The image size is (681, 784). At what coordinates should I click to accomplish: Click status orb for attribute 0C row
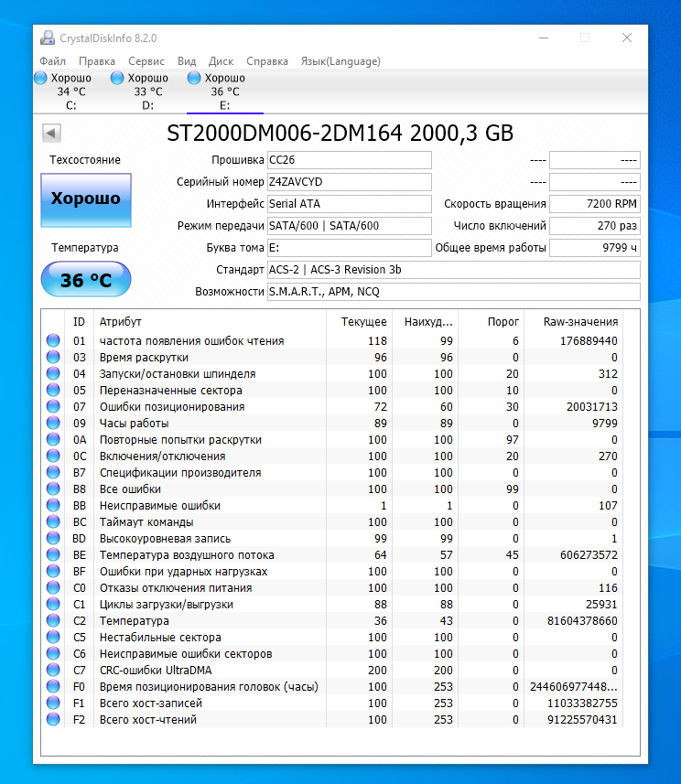53,456
